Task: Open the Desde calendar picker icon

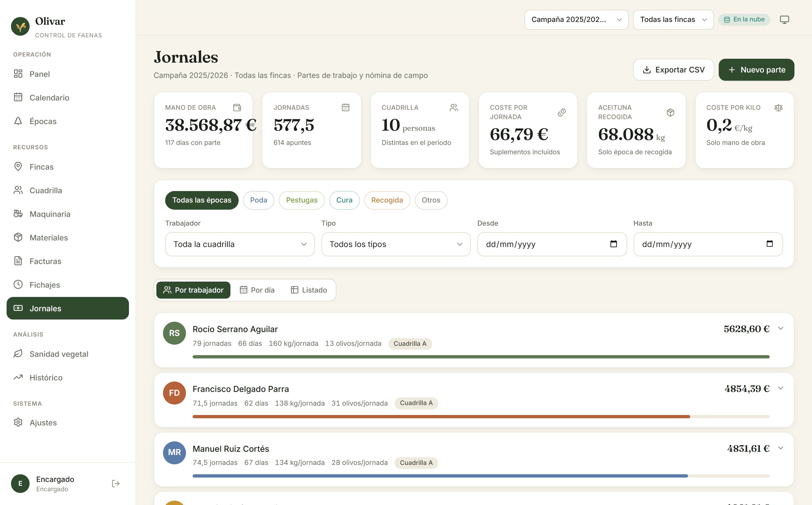Action: 613,244
